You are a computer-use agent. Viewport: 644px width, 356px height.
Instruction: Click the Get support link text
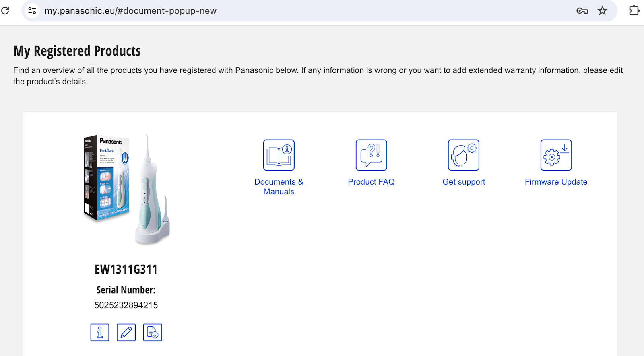tap(464, 182)
